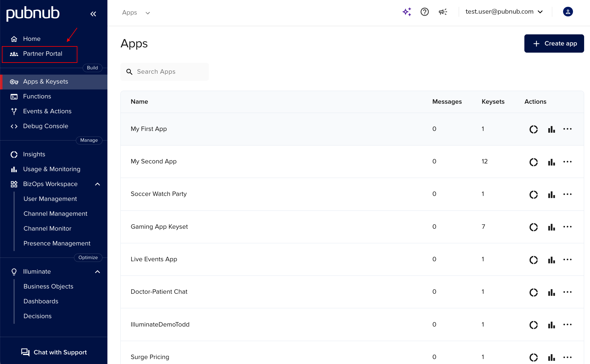The image size is (590, 364).
Task: Collapse the Illuminate section
Action: (98, 271)
